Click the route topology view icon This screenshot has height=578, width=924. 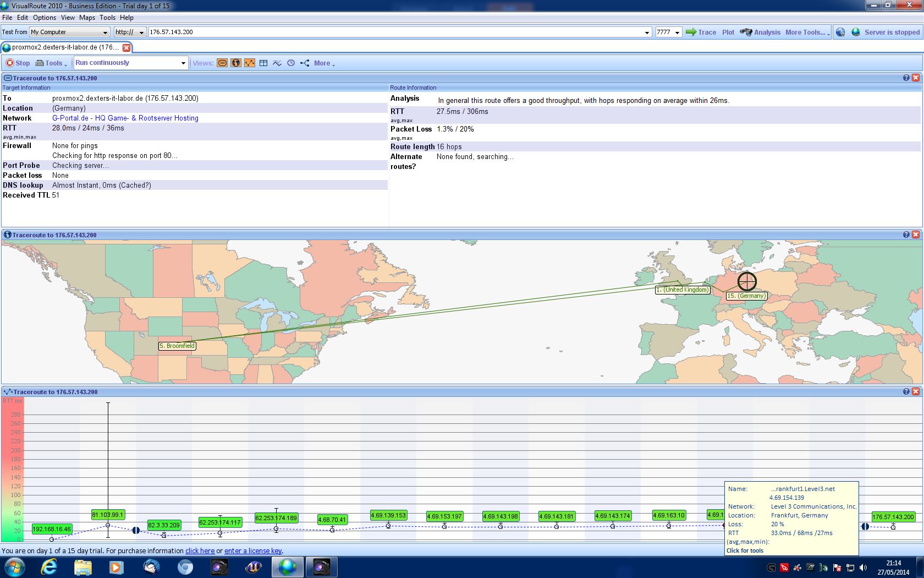(305, 63)
